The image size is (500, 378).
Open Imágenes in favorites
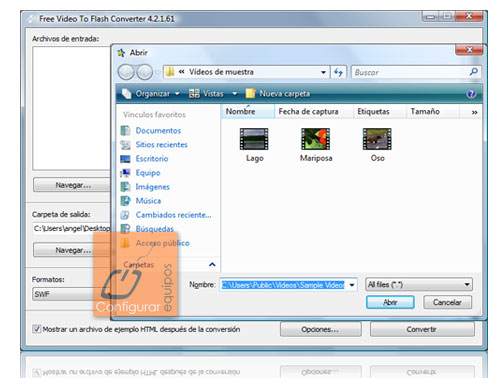pos(152,187)
